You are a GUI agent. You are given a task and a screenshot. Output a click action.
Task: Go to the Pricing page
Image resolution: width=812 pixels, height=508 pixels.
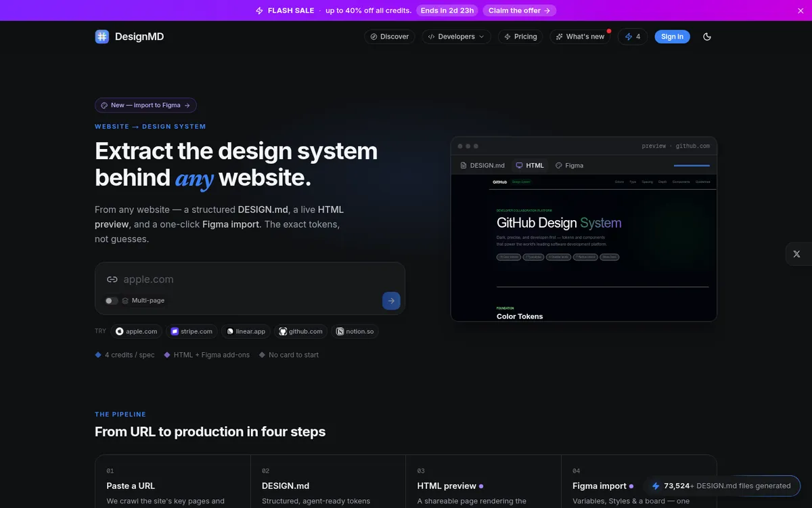pyautogui.click(x=520, y=37)
